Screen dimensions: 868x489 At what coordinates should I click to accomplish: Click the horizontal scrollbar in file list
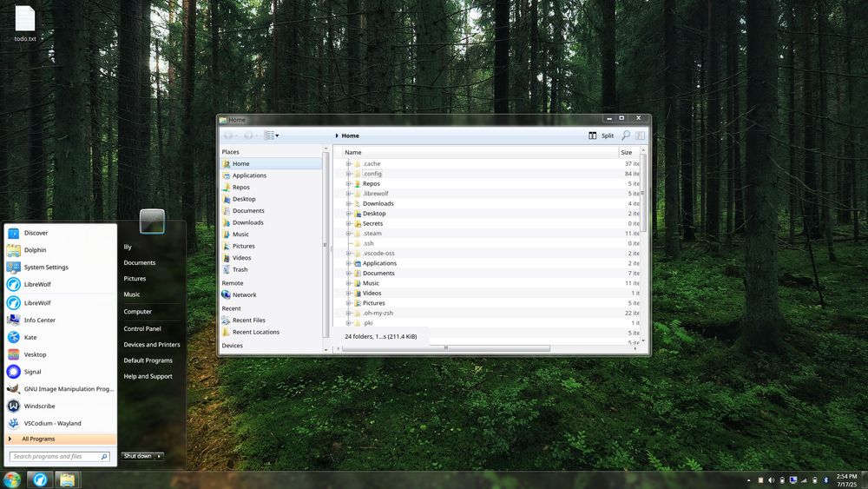(x=445, y=348)
